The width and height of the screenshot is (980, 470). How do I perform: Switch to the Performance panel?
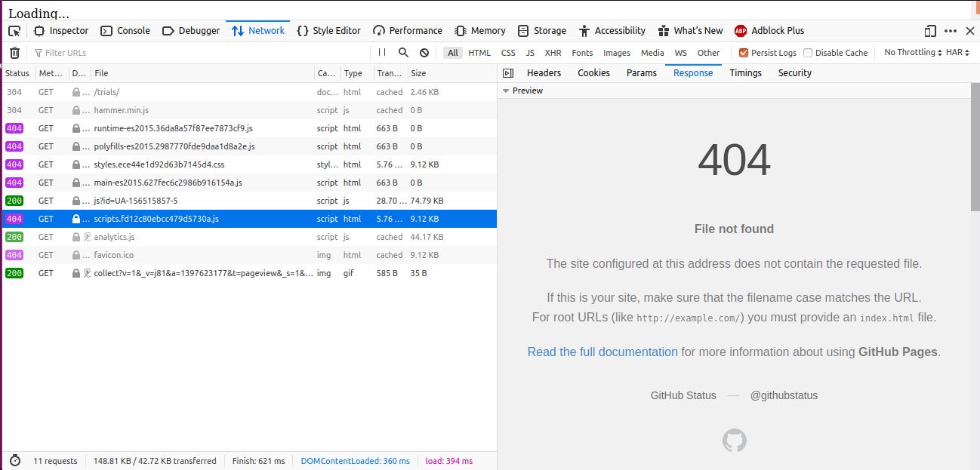[x=407, y=31]
